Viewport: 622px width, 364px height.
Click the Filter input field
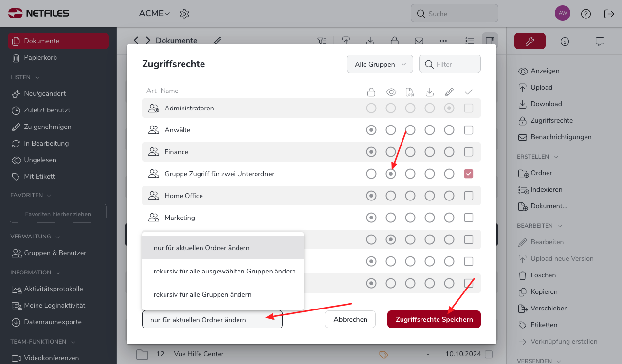[450, 64]
